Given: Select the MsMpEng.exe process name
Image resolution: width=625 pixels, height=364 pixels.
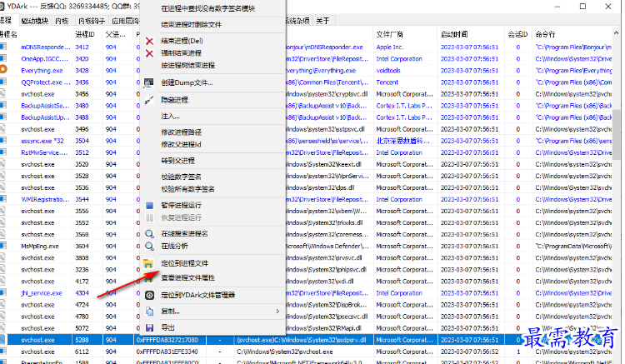Looking at the screenshot, I should tap(40, 247).
